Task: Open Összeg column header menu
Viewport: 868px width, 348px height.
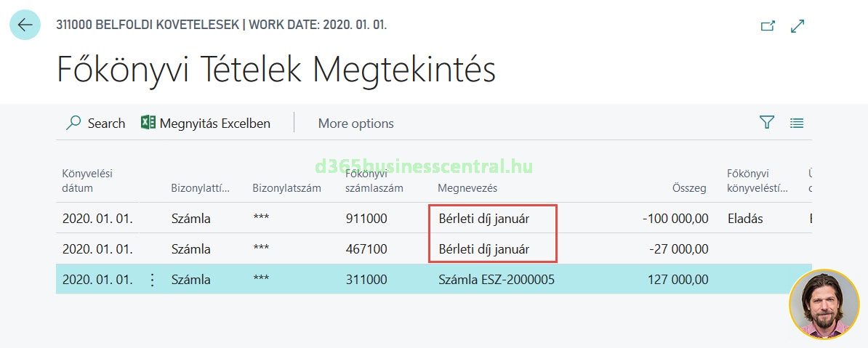Action: pyautogui.click(x=689, y=188)
